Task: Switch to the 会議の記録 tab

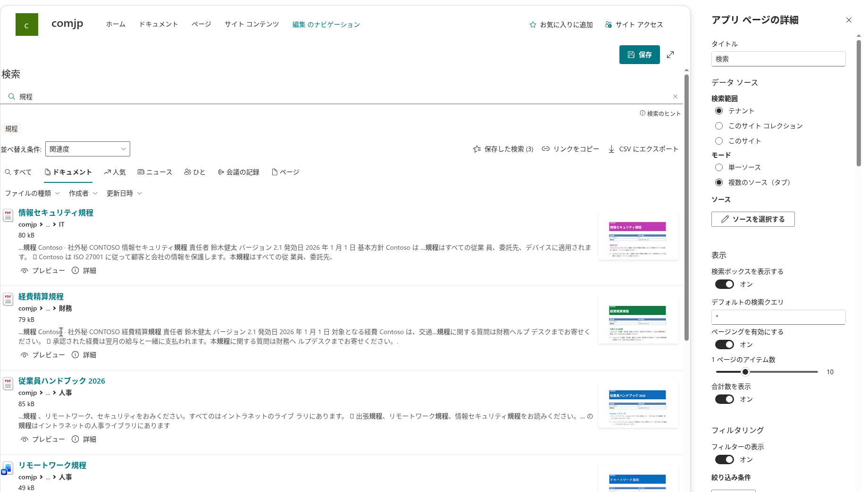Action: tap(238, 172)
